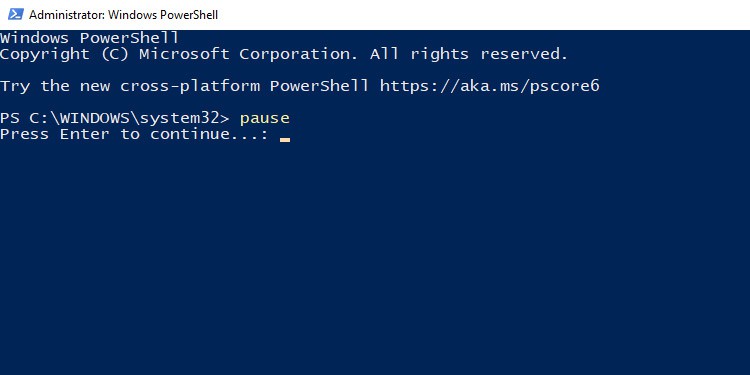The image size is (750, 375).
Task: Open the PowerShell icon system menu
Action: point(15,14)
